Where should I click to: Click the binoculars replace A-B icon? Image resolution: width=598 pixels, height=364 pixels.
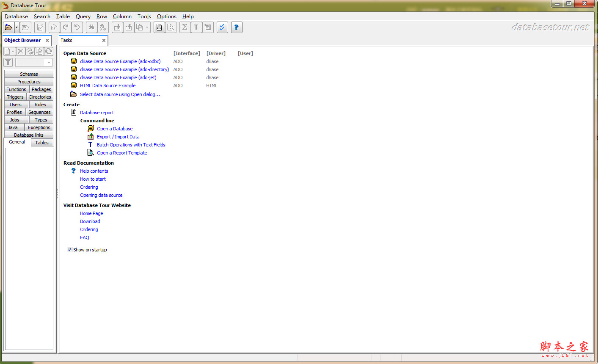pyautogui.click(x=103, y=28)
